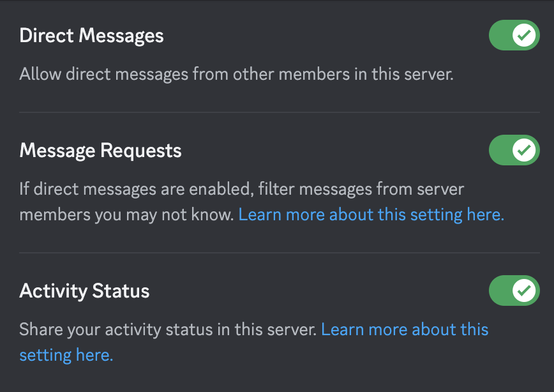The width and height of the screenshot is (554, 392).
Task: Click the checkmark icon beside Activity Status
Action: pos(525,290)
